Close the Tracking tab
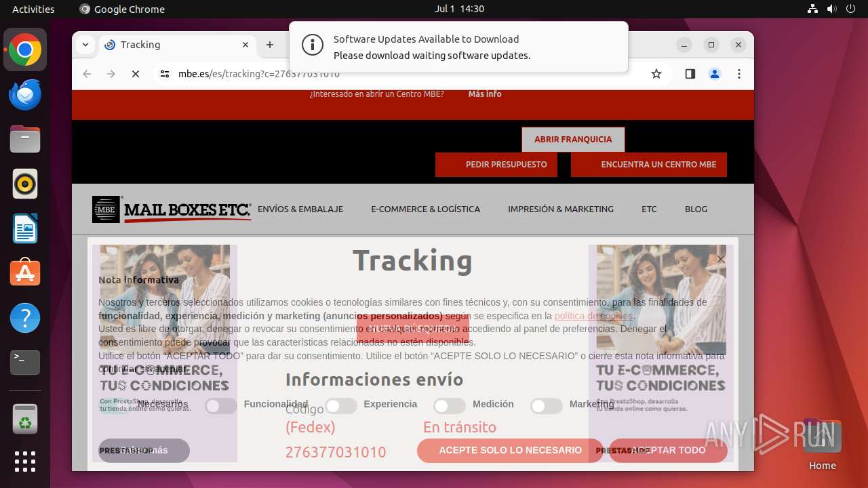Image resolution: width=868 pixels, height=488 pixels. pos(245,45)
